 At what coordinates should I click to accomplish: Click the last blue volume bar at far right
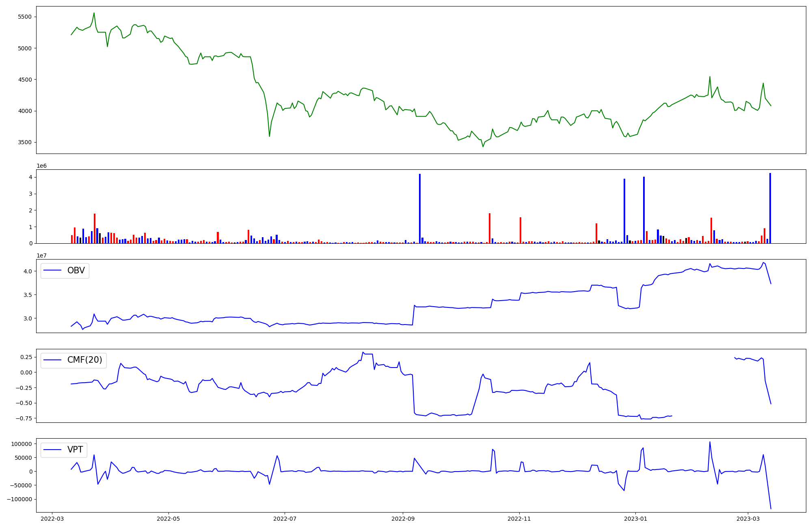(770, 207)
